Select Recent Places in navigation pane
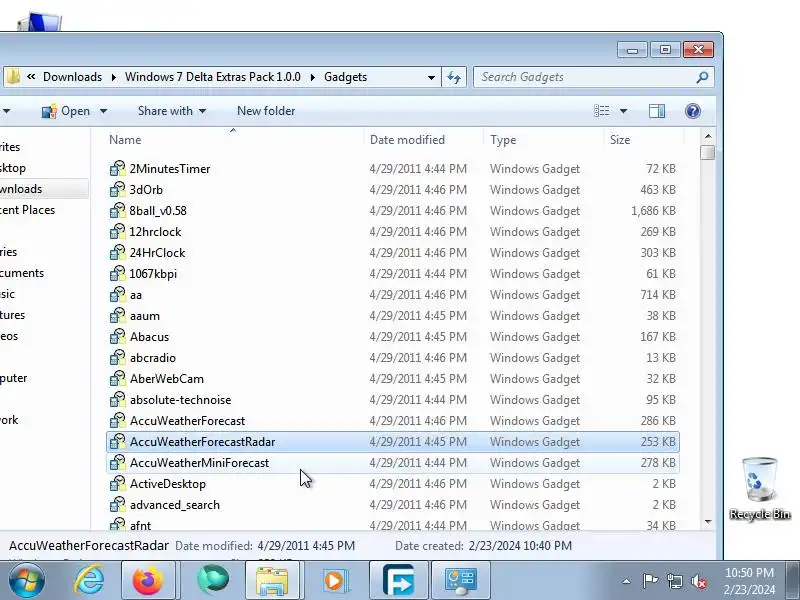The height and width of the screenshot is (600, 800). coord(28,210)
